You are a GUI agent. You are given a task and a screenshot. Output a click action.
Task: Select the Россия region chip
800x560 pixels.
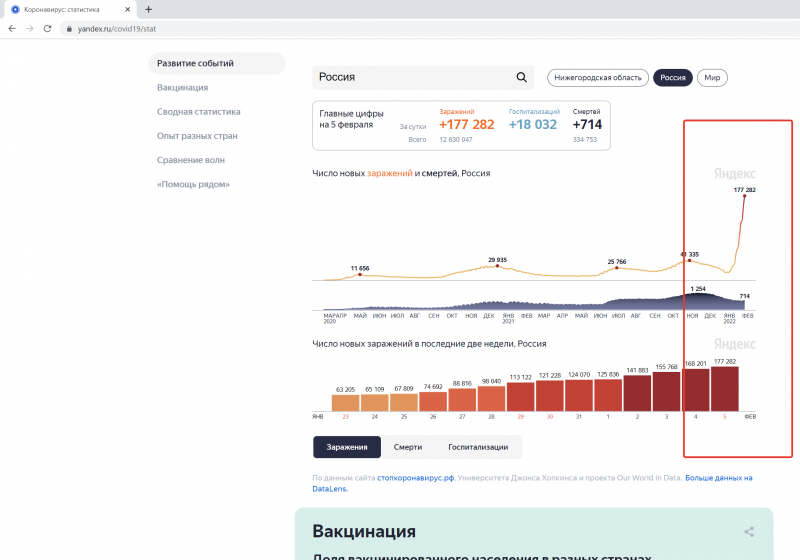tap(672, 78)
